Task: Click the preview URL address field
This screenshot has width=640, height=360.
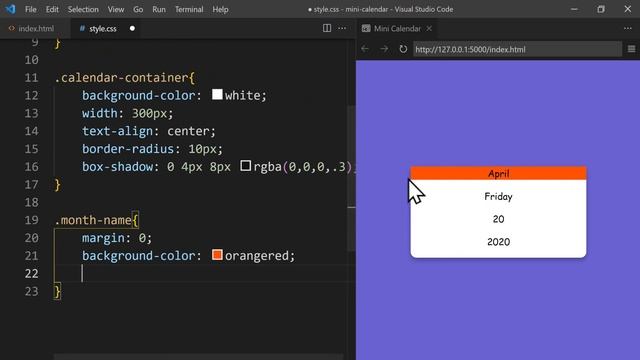Action: (x=517, y=49)
